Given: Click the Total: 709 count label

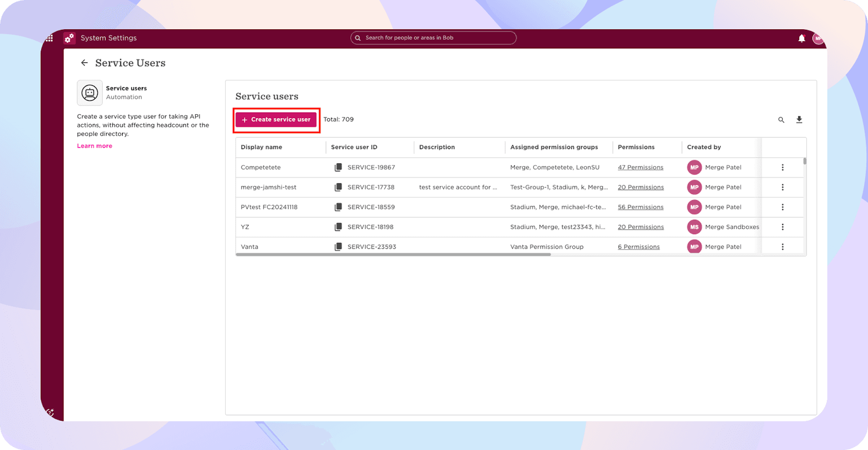Looking at the screenshot, I should click(339, 120).
